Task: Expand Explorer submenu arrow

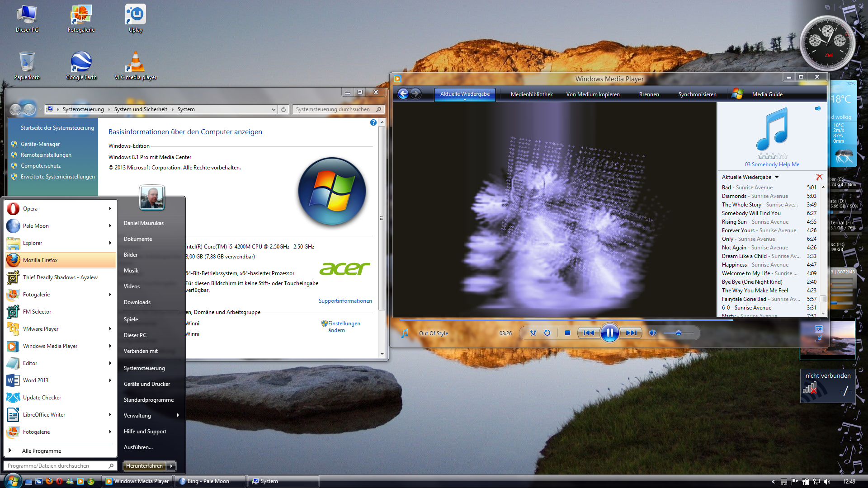Action: pyautogui.click(x=110, y=243)
